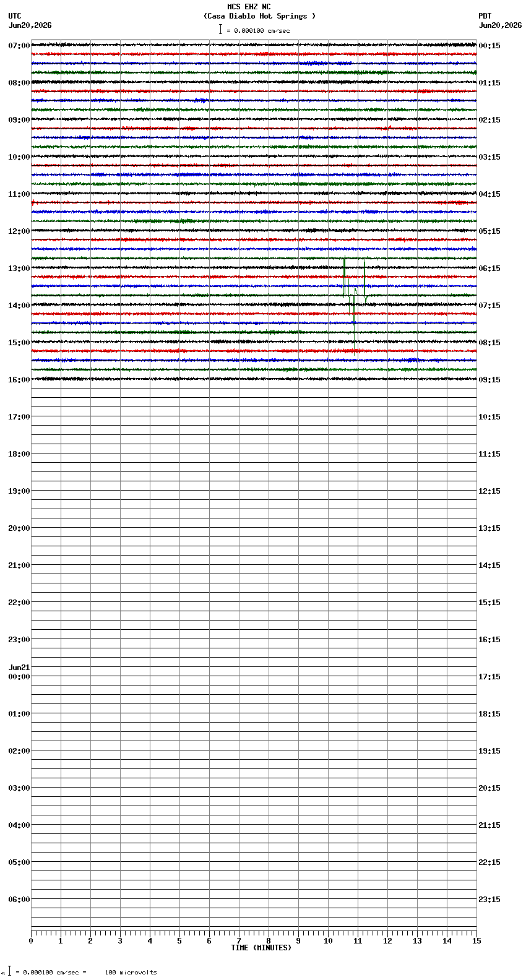Click the 18:00 UTC time label
The image size is (526, 980).
[19, 454]
